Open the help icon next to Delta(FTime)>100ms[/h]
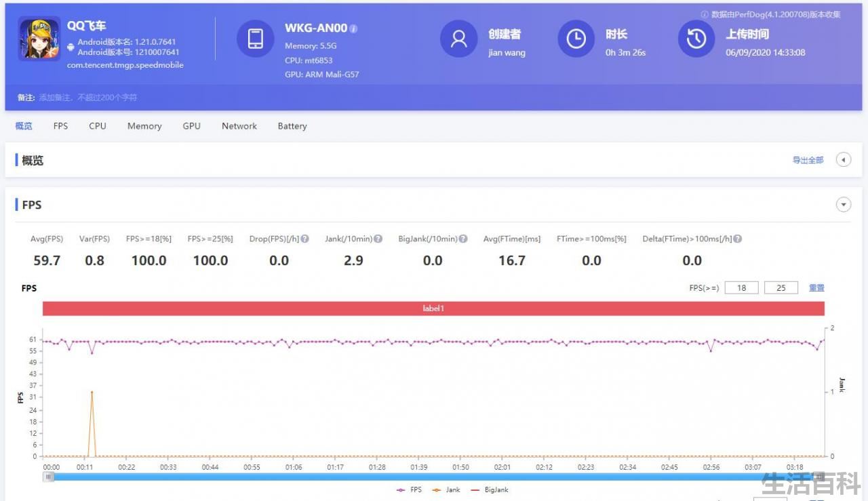 pyautogui.click(x=737, y=239)
